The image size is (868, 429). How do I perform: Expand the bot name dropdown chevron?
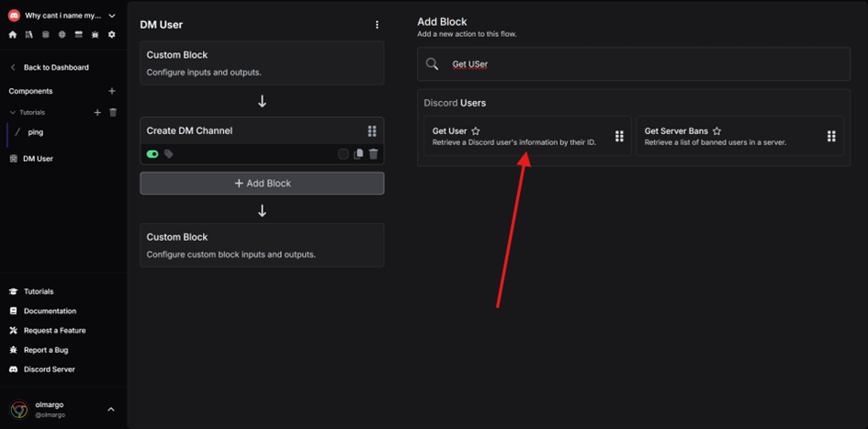(112, 16)
